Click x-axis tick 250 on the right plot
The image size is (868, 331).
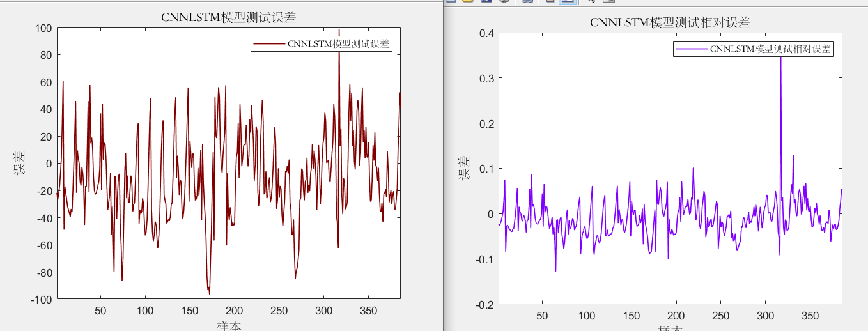720,316
